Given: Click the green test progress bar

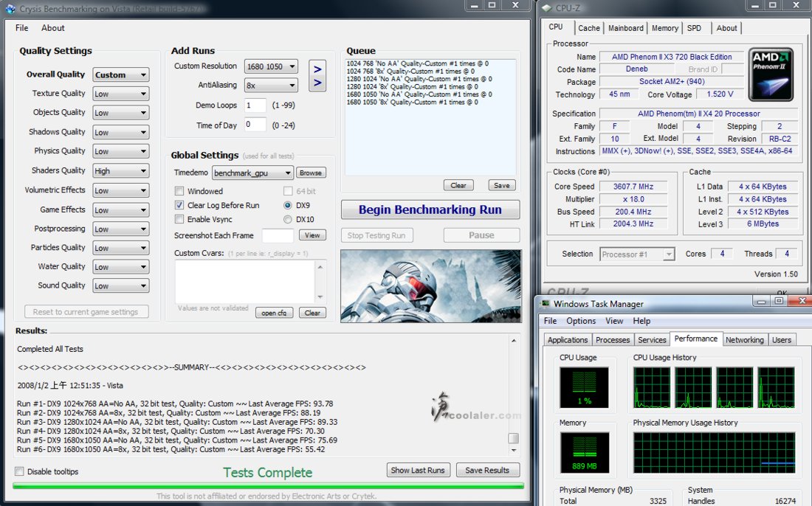Looking at the screenshot, I should click(268, 486).
